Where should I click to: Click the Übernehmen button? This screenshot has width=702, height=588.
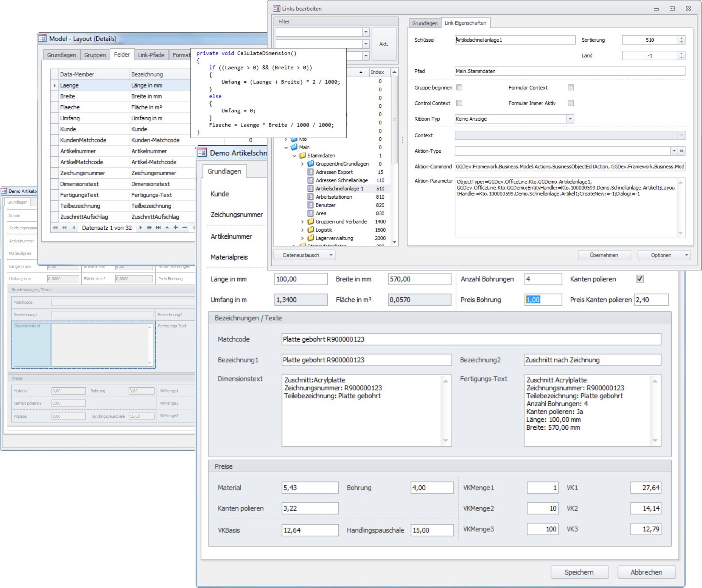604,255
